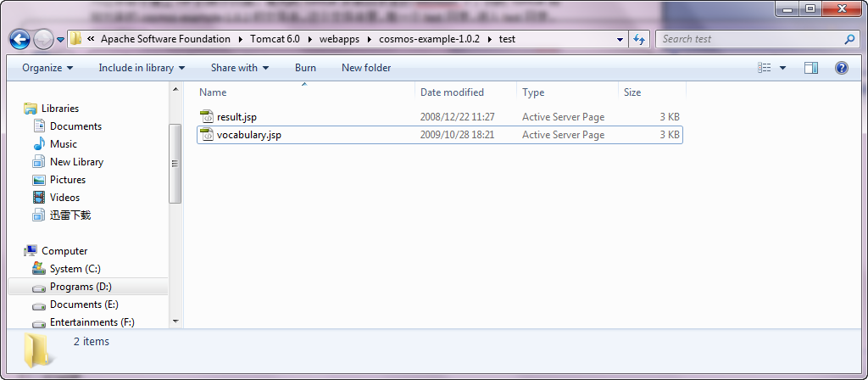
Task: Open the recent pages dropdown arrow
Action: pos(60,40)
